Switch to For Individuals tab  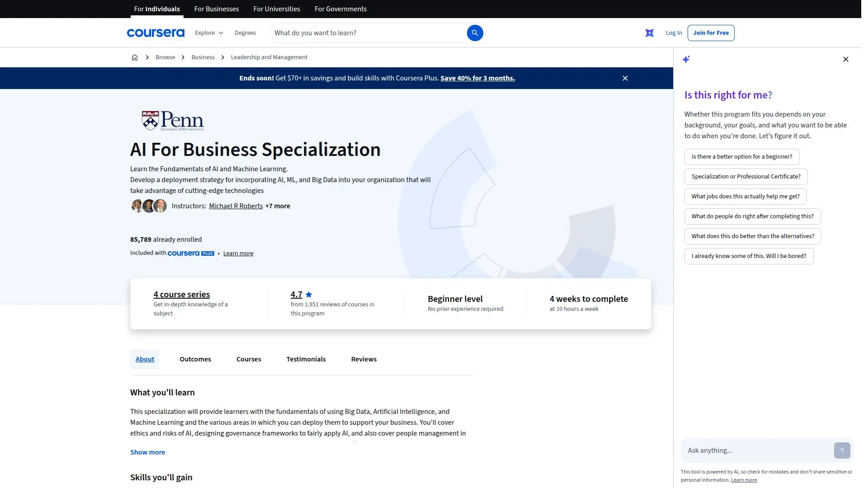pos(157,9)
